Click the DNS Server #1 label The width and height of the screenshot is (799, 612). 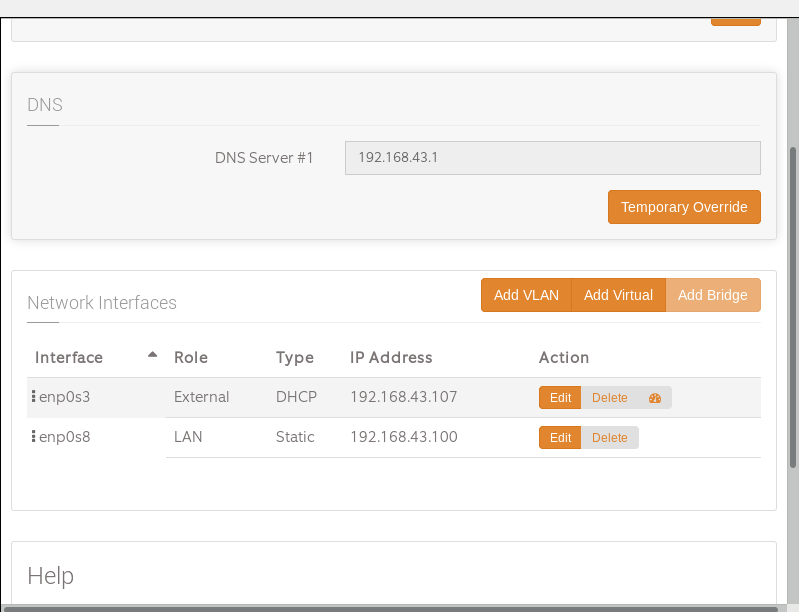264,158
